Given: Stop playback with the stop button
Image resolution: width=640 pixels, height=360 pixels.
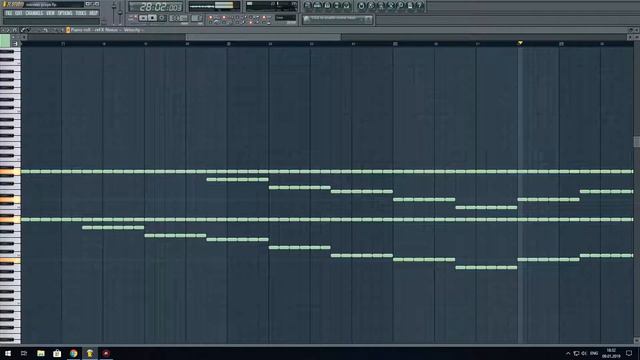Looking at the screenshot, I should point(152,18).
